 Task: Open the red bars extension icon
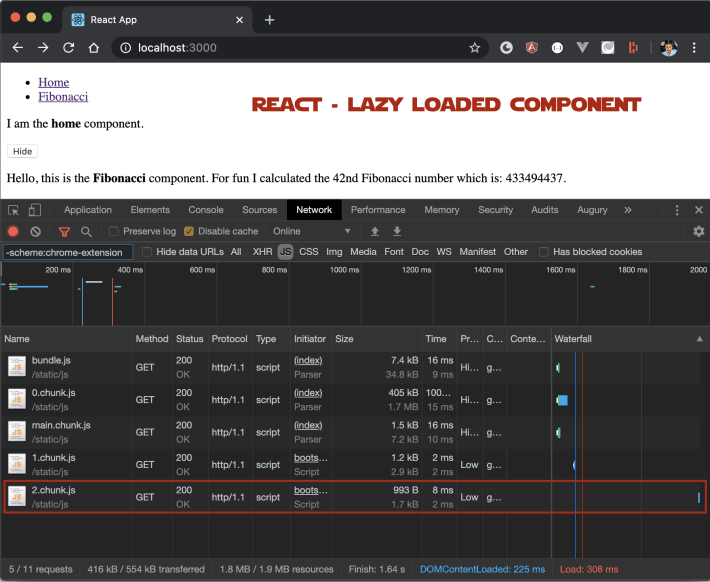[x=633, y=48]
